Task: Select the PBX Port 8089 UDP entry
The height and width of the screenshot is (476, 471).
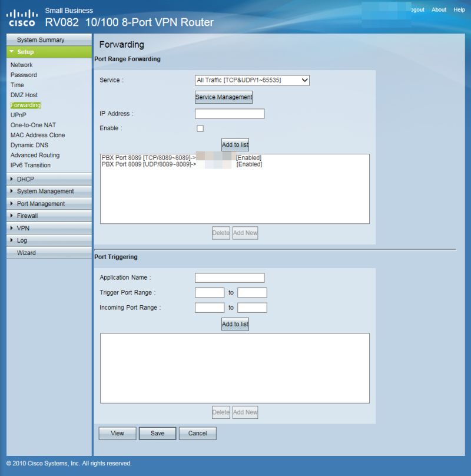Action: tap(181, 164)
